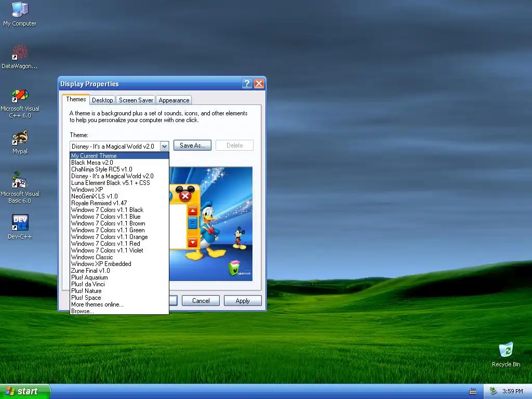Select Windows 7 Colors v1.1 Brown
The width and height of the screenshot is (532, 399).
119,223
